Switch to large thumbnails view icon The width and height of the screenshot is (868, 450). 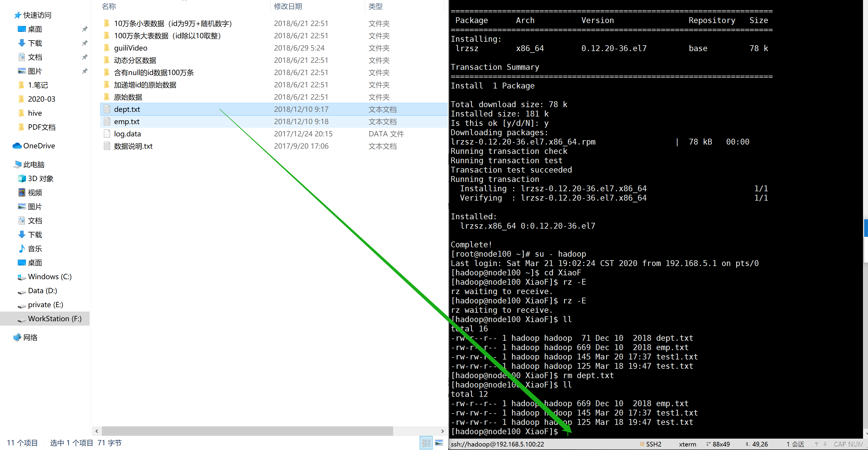(x=439, y=443)
